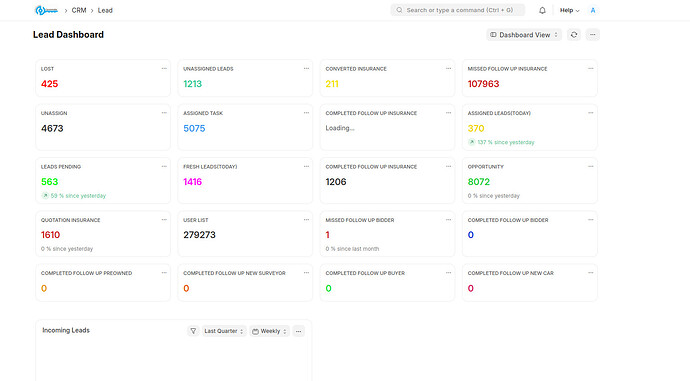Click the Lead Dashboard page title
Image resolution: width=690 pixels, height=381 pixels.
68,35
